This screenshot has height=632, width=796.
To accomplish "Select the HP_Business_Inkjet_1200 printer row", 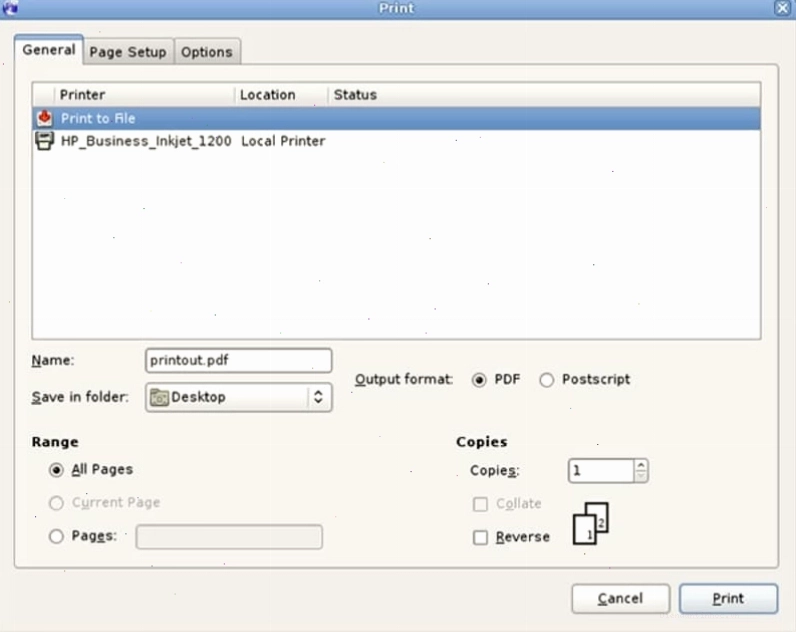I will coord(396,141).
